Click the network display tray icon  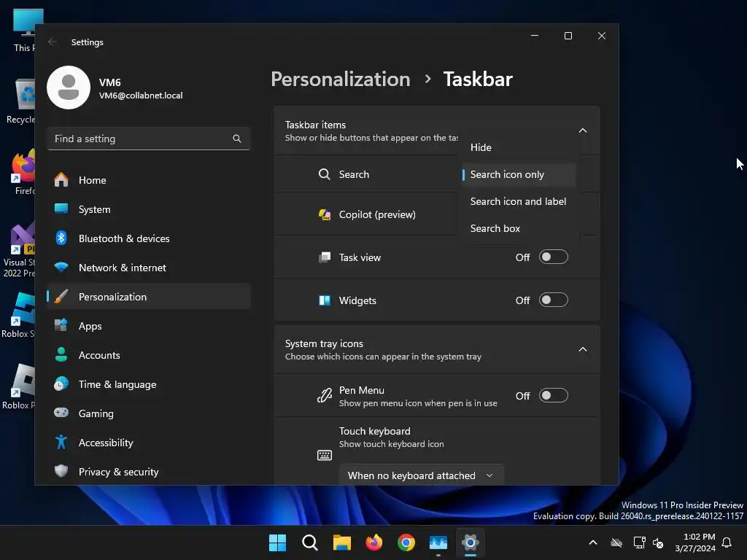[639, 542]
